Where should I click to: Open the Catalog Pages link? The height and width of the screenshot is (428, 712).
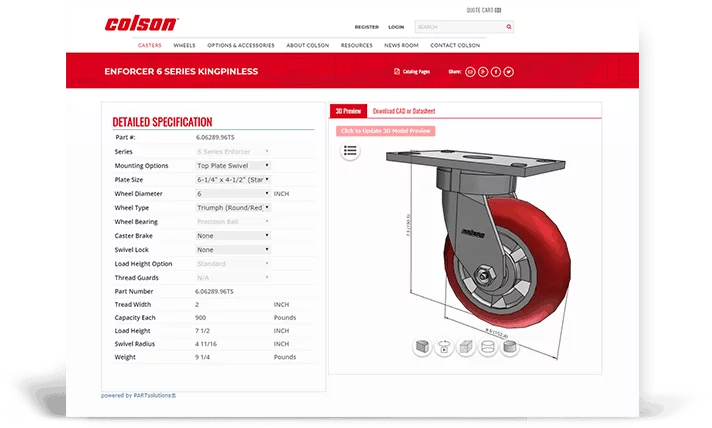coord(415,72)
